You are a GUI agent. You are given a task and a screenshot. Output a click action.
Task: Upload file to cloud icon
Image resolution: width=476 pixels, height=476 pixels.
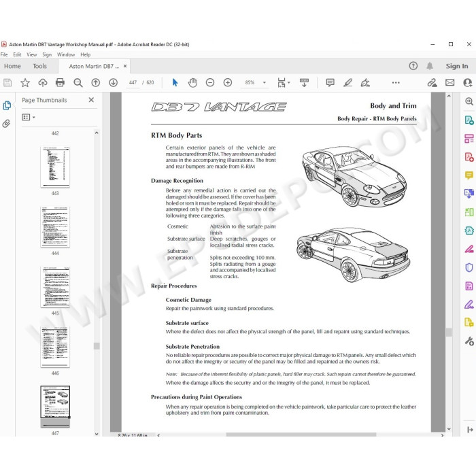click(42, 82)
